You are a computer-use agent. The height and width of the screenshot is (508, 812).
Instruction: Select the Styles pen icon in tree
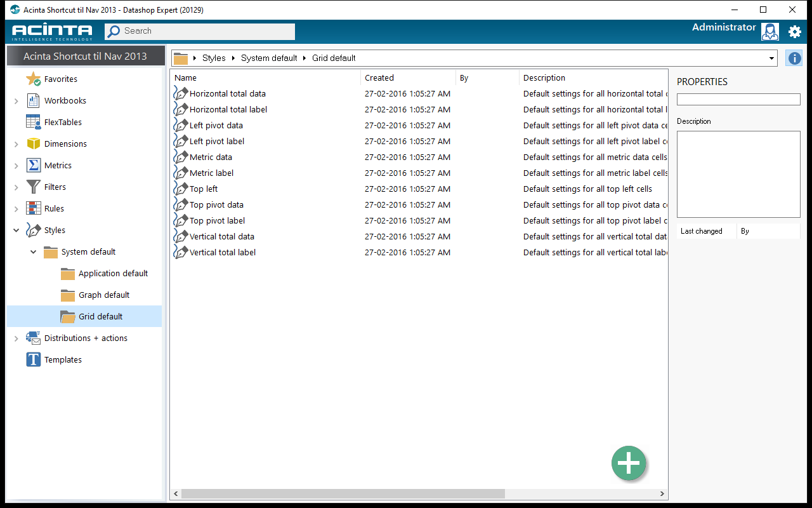click(33, 231)
